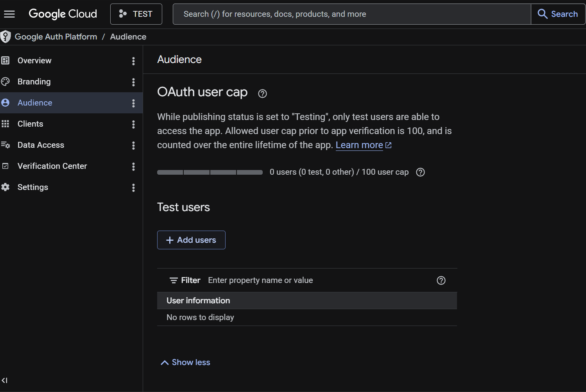The image size is (586, 392).
Task: Collapse section with Show less
Action: [x=185, y=362]
